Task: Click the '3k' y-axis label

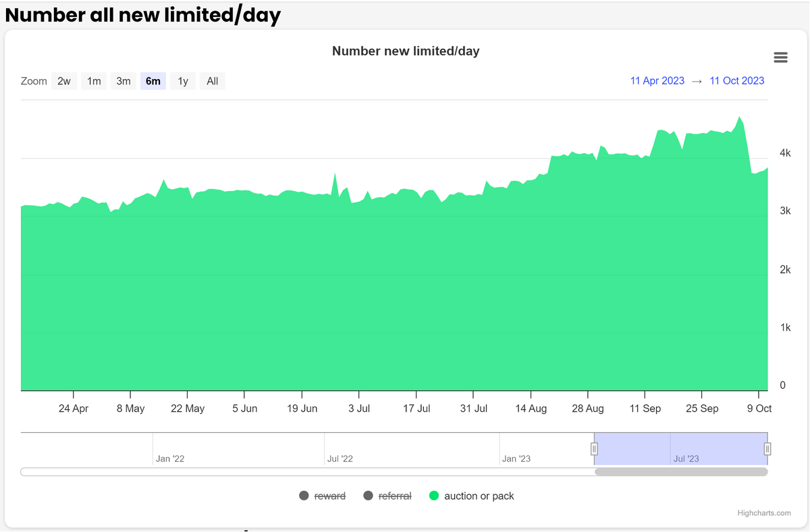Action: pyautogui.click(x=785, y=211)
